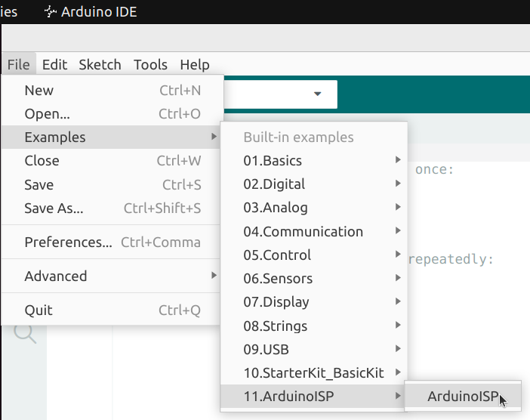
Task: Expand 05.Control examples submenu
Action: 313,255
